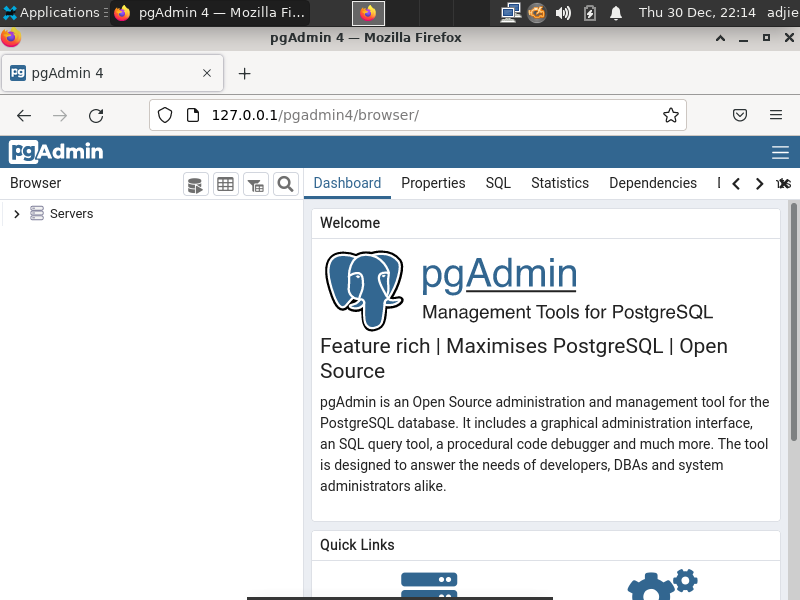
Task: Click the battery power icon
Action: click(590, 13)
